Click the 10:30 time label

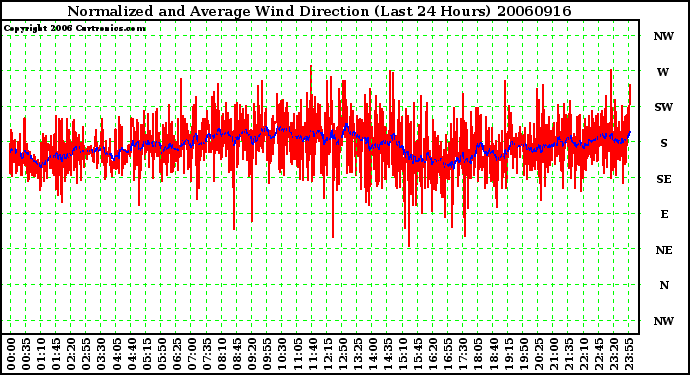point(282,354)
